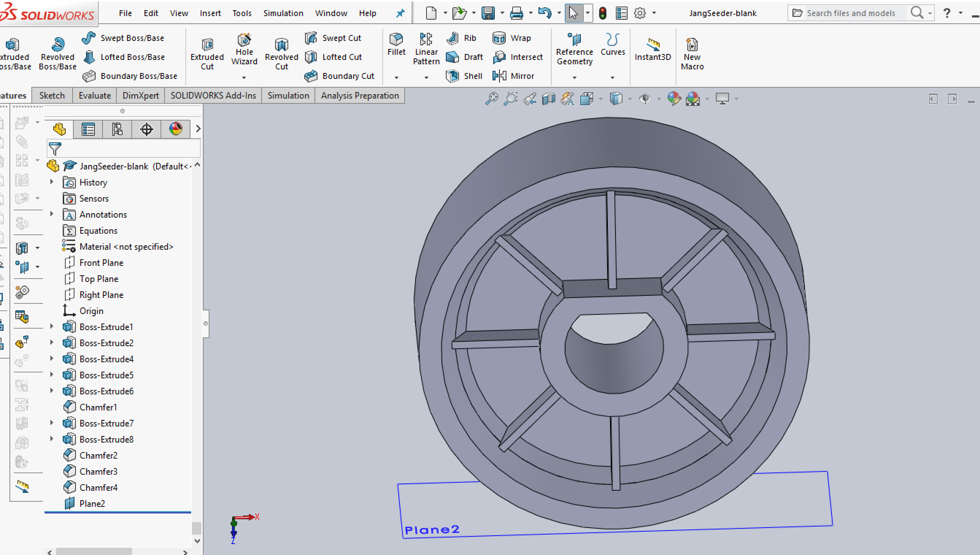Switch to the PropertyManager tab
The height and width of the screenshot is (555, 980).
(88, 129)
